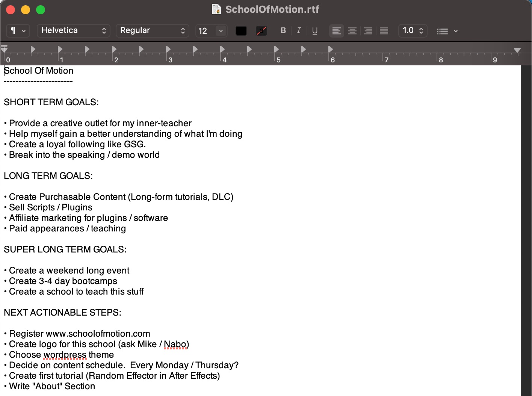The height and width of the screenshot is (396, 532).
Task: Click 'Break into the speaking / demo world'
Action: [82, 155]
